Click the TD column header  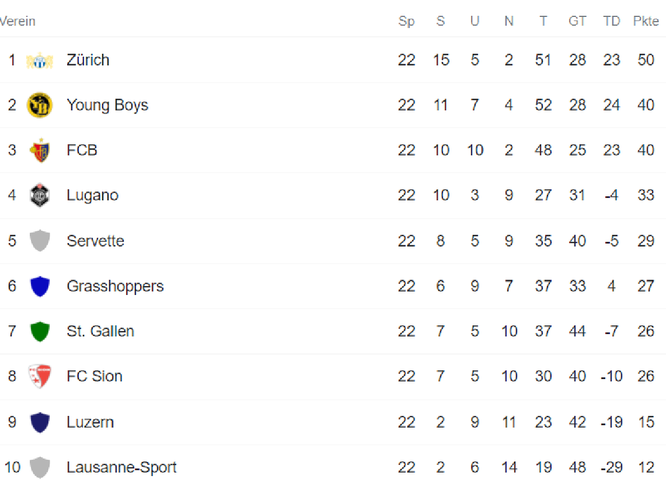point(612,21)
